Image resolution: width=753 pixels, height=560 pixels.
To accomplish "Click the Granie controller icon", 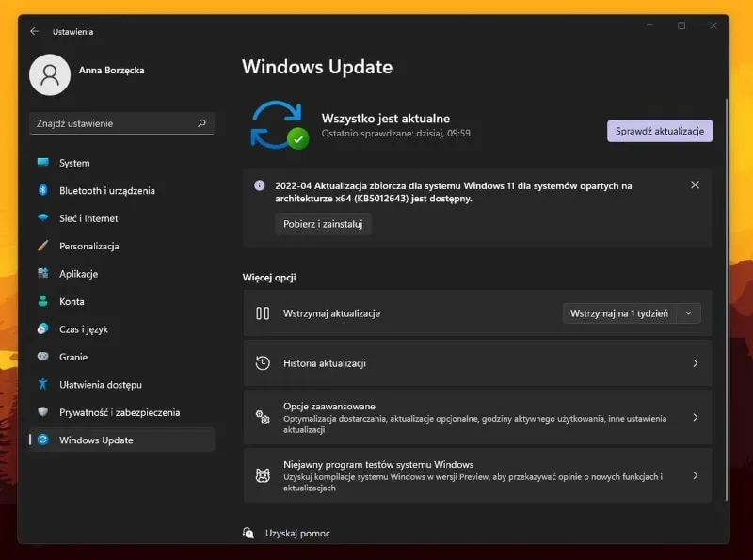I will [42, 357].
